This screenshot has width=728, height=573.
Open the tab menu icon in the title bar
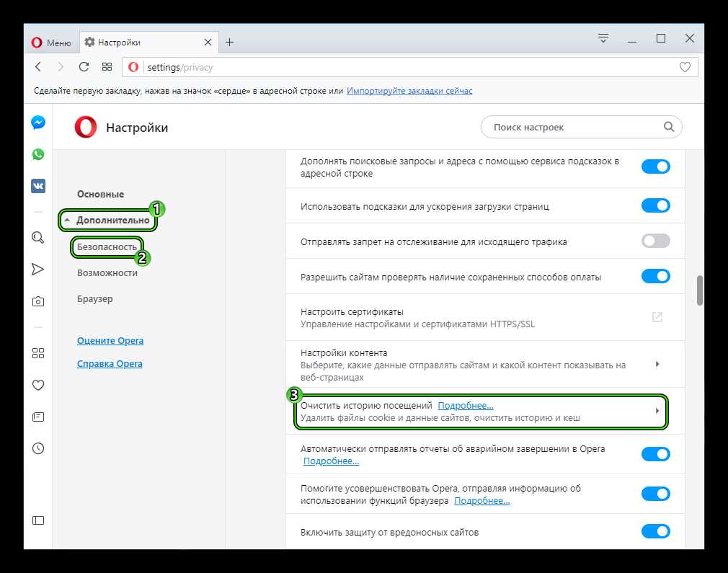(603, 38)
